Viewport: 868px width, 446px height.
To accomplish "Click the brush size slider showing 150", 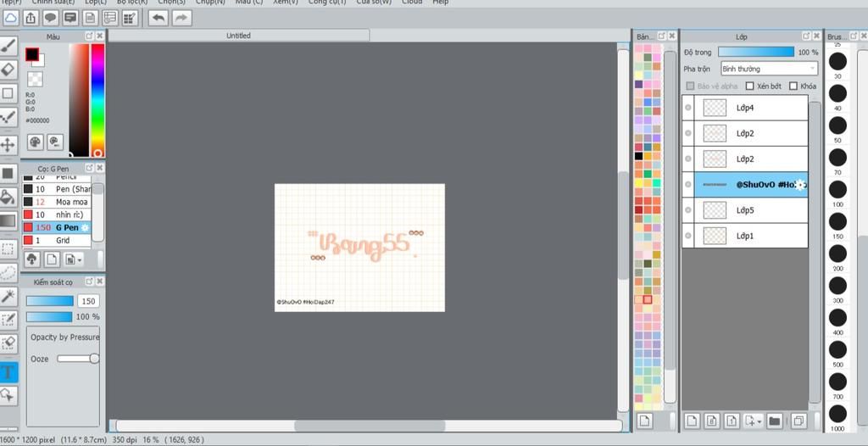I will (50, 301).
